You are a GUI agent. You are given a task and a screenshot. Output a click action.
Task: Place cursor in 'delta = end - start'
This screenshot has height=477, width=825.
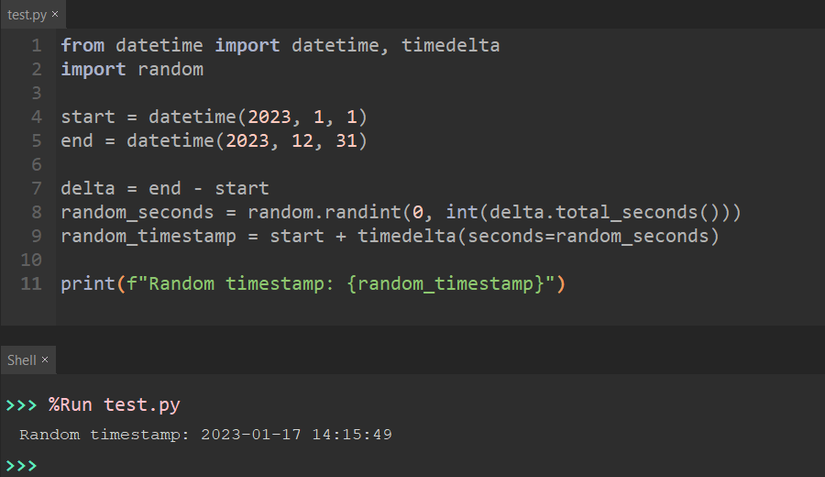(164, 188)
